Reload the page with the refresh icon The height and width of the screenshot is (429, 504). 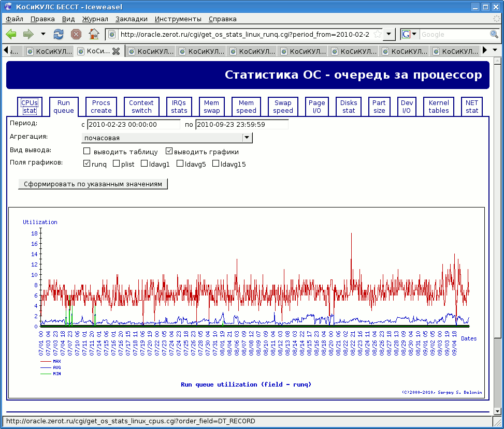(x=59, y=34)
